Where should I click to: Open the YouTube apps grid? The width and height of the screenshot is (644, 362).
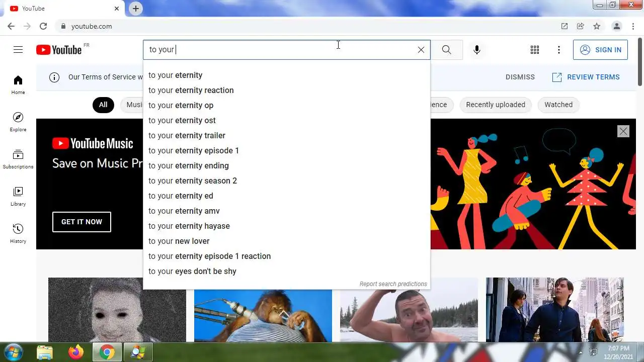[x=535, y=50]
